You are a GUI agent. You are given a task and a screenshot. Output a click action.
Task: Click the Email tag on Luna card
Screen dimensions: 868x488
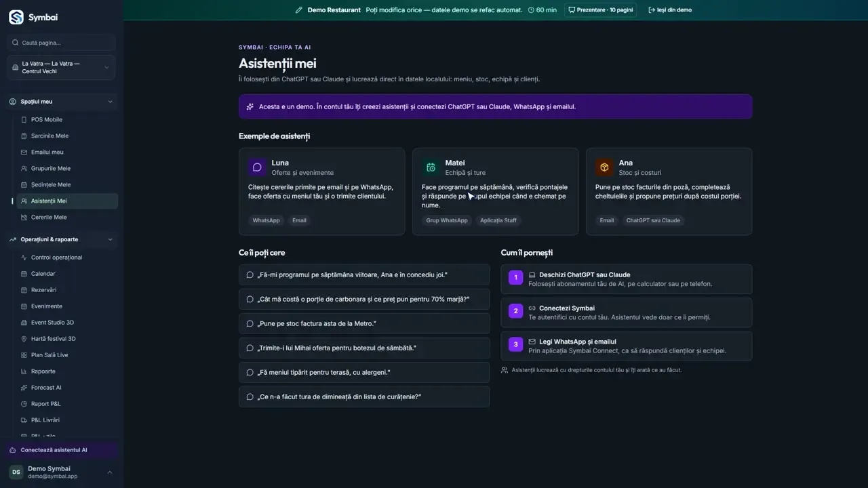[299, 220]
